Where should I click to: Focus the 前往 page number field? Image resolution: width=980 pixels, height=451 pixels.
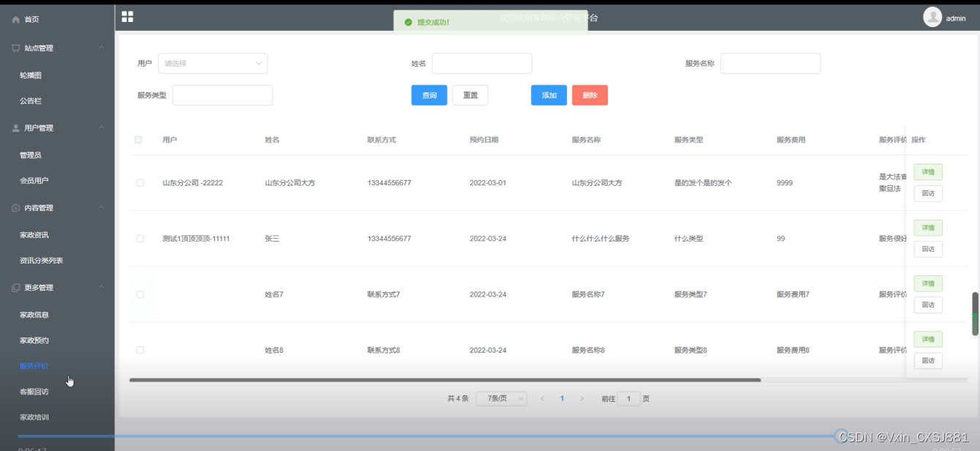pos(629,399)
